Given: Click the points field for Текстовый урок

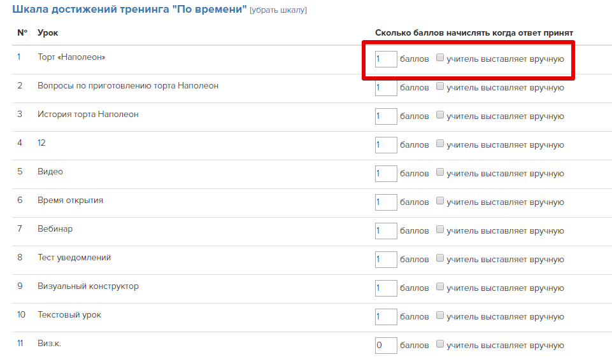Looking at the screenshot, I should coord(386,317).
